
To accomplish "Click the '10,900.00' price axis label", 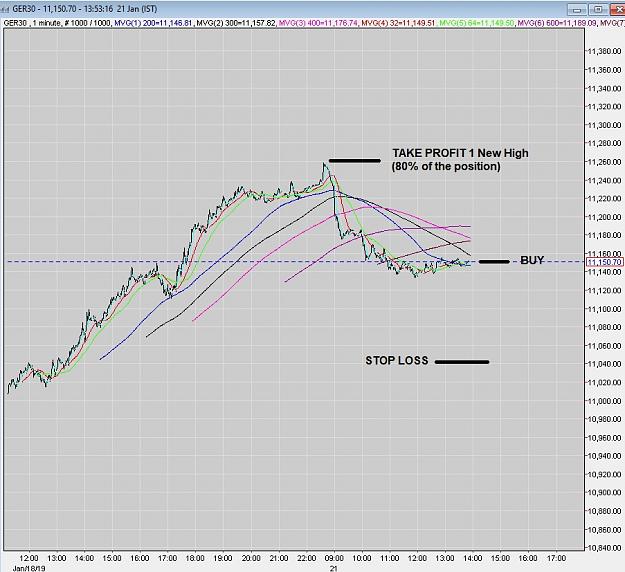I will (605, 493).
